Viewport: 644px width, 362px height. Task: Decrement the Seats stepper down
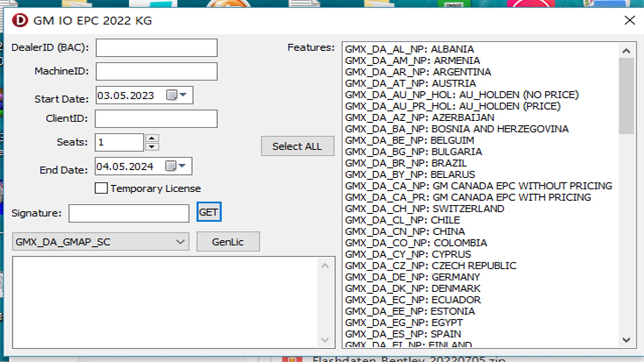point(152,147)
